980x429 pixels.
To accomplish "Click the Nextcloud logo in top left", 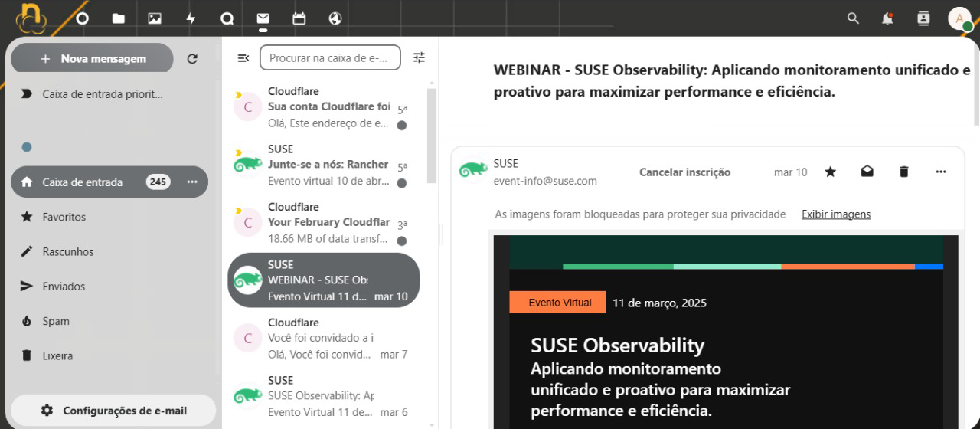I will pyautogui.click(x=33, y=18).
